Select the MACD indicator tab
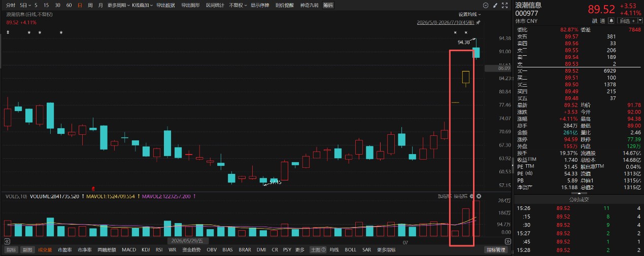This screenshot has width=644, height=256. click(129, 250)
